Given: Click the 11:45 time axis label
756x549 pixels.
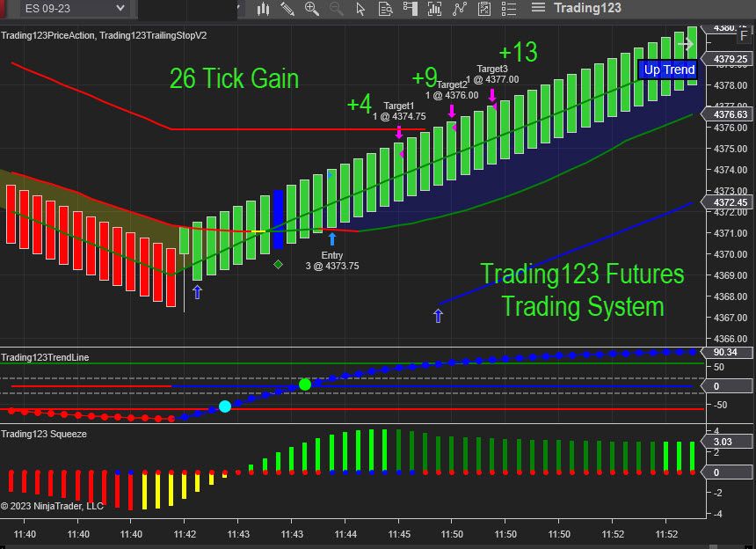Looking at the screenshot, I should pyautogui.click(x=399, y=534).
